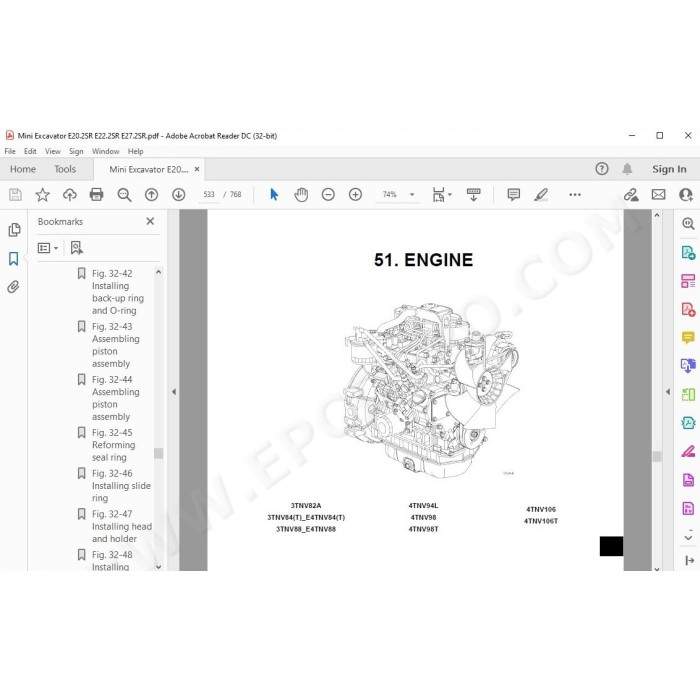Print the document via printer icon

pyautogui.click(x=96, y=195)
